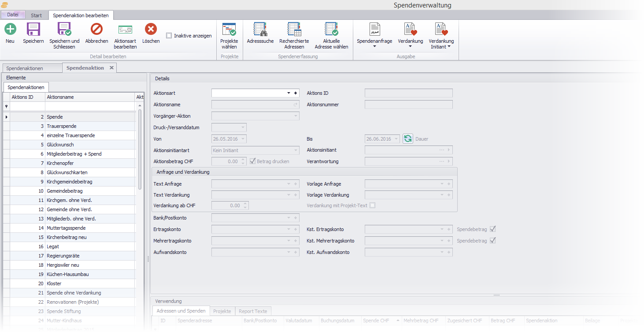Close the Spendenaktion tab
The width and height of the screenshot is (644, 332).
pos(111,68)
